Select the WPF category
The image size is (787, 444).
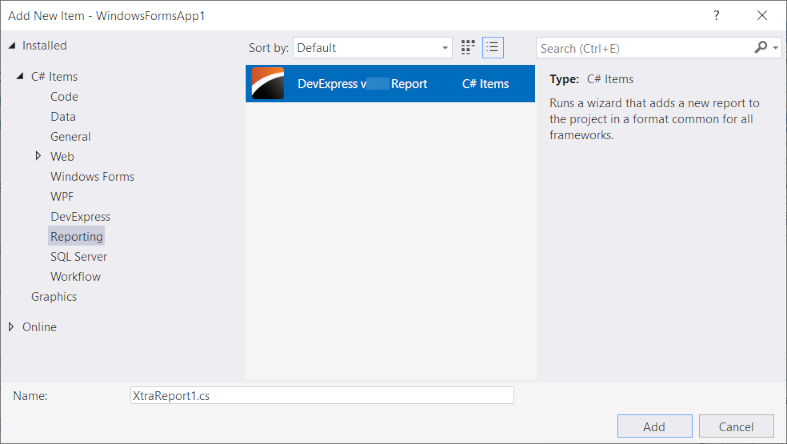tap(62, 197)
